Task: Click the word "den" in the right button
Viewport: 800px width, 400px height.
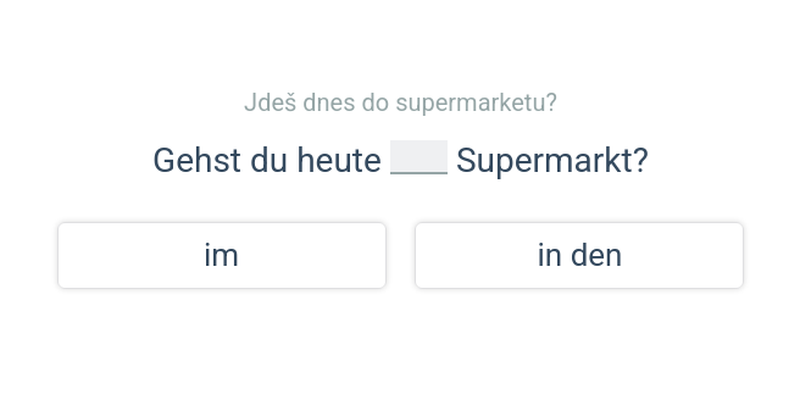Action: pyautogui.click(x=596, y=256)
